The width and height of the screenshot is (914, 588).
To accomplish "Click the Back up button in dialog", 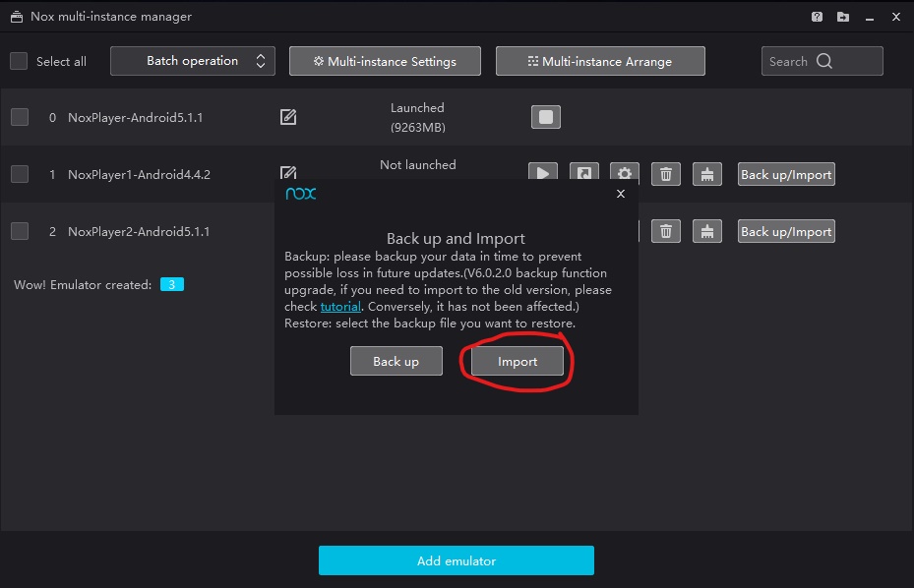I will (396, 361).
